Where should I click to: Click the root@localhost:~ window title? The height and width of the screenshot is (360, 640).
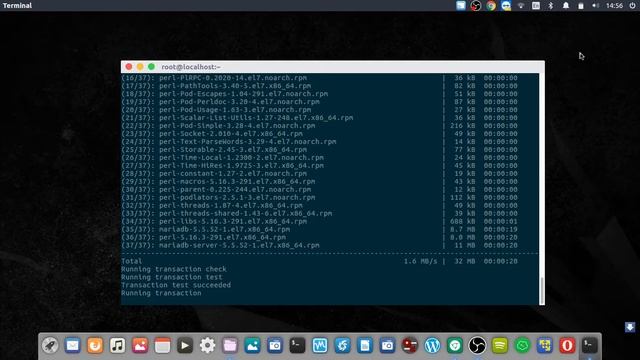191,67
